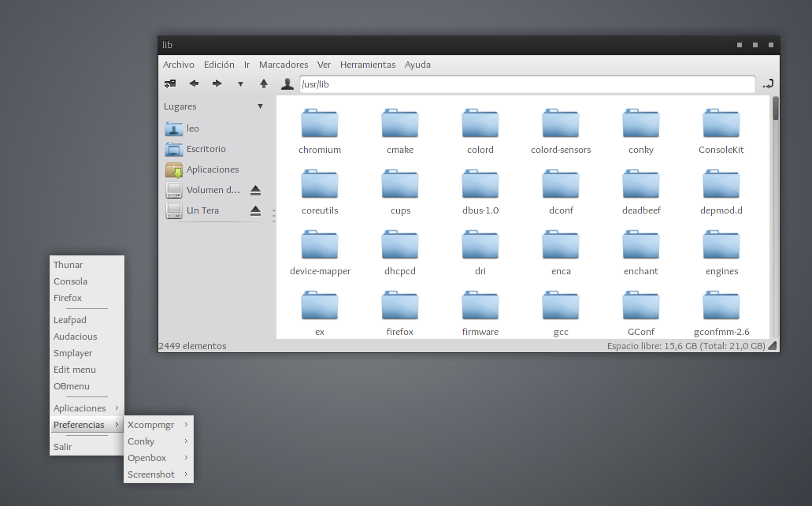Select the GConf folder
Viewport: 812px width, 506px height.
[x=641, y=314]
